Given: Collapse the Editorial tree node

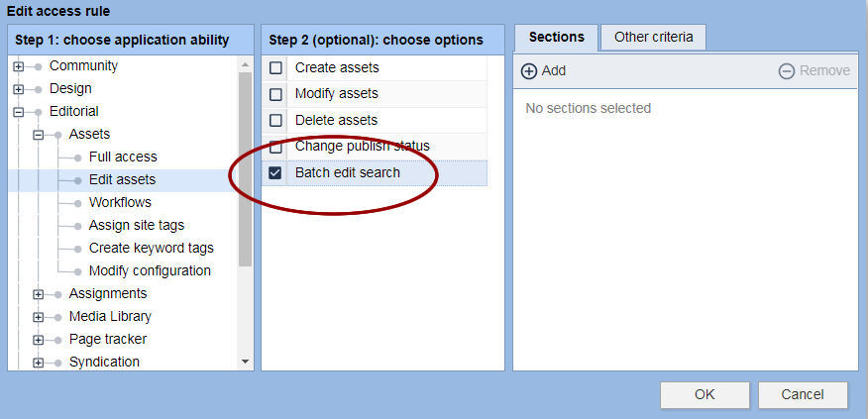Looking at the screenshot, I should tap(19, 112).
